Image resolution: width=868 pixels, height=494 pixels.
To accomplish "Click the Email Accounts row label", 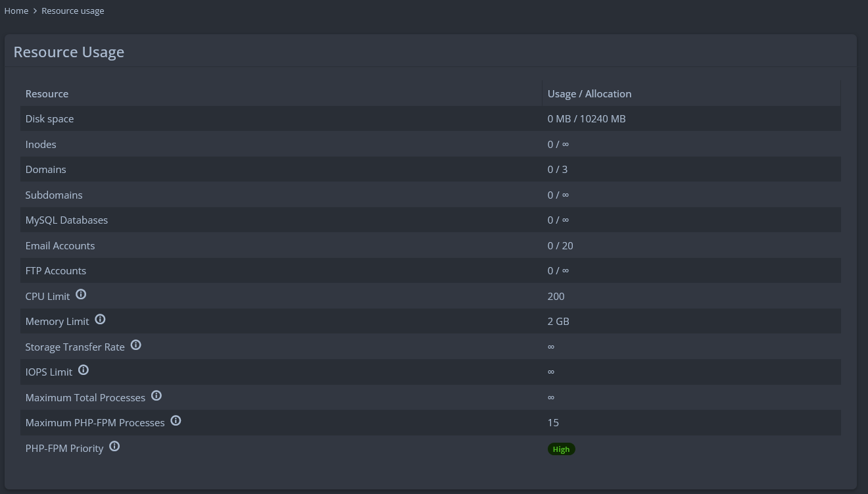I will click(x=60, y=245).
